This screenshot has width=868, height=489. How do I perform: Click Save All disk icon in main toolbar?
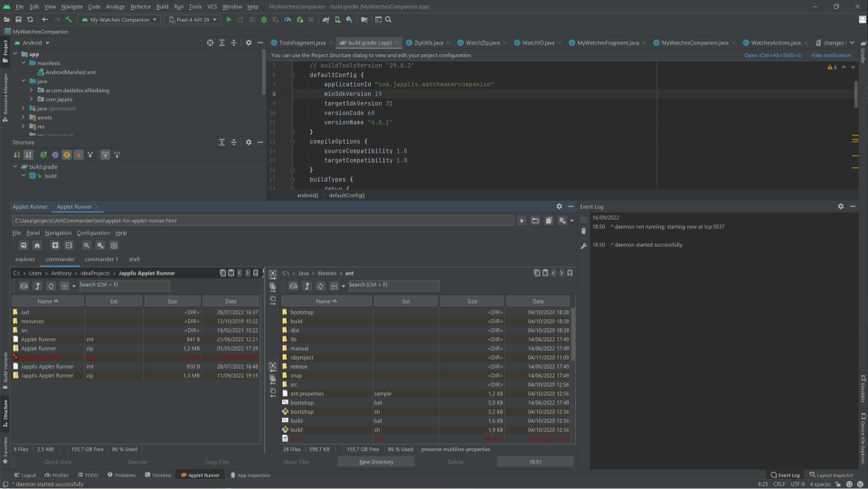18,19
